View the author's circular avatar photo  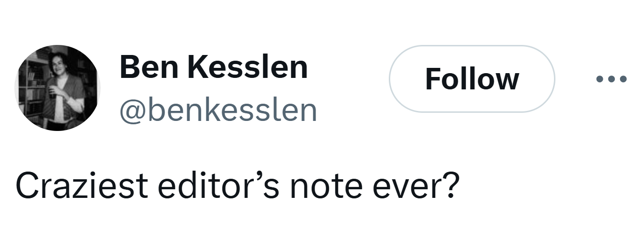click(57, 88)
